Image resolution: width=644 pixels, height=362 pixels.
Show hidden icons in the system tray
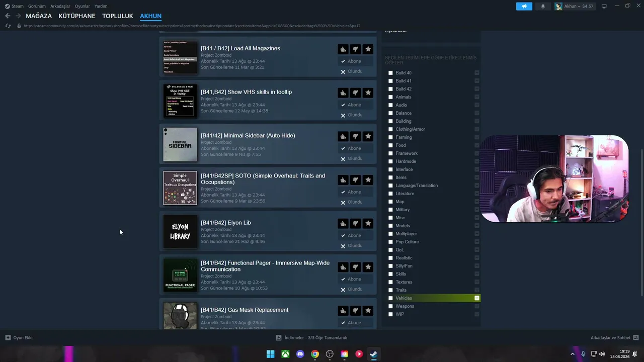point(572,354)
